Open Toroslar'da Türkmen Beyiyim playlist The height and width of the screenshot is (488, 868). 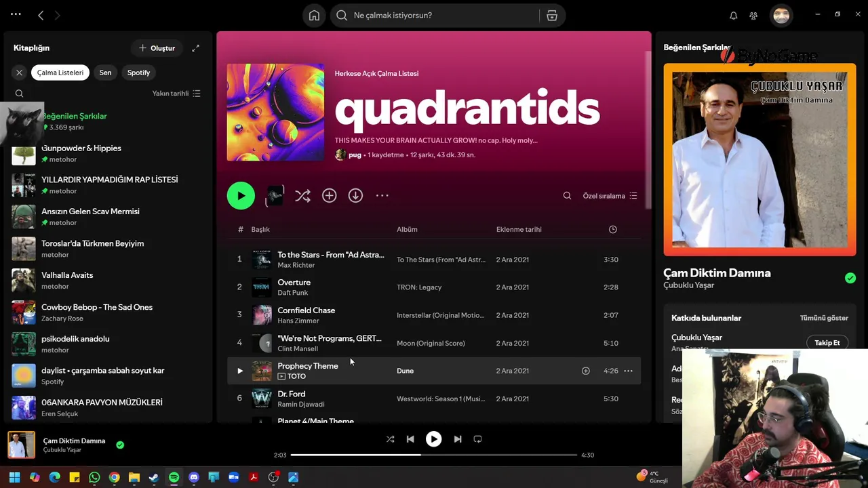[108, 249]
